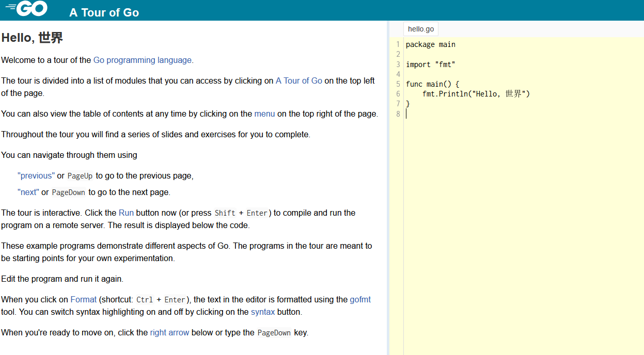This screenshot has height=355, width=644.
Task: Click the "Edit the program and run it again." sentence
Action: pyautogui.click(x=62, y=279)
